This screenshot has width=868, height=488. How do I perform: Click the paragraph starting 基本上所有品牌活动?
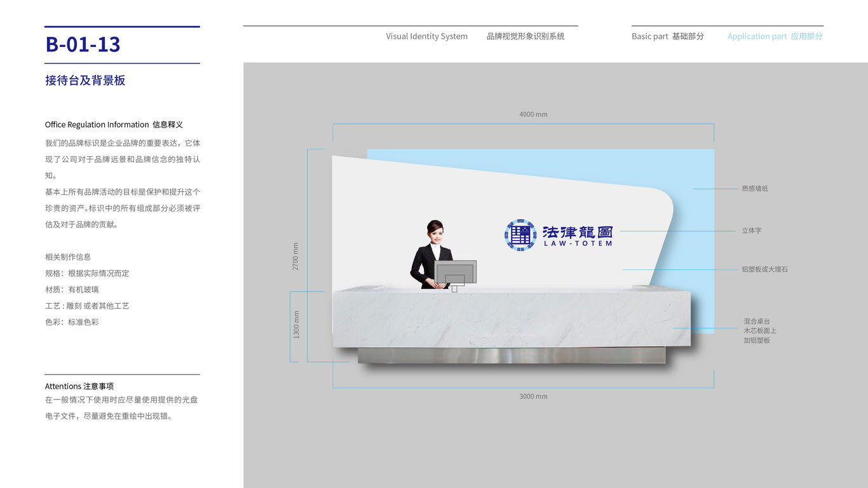coord(123,208)
